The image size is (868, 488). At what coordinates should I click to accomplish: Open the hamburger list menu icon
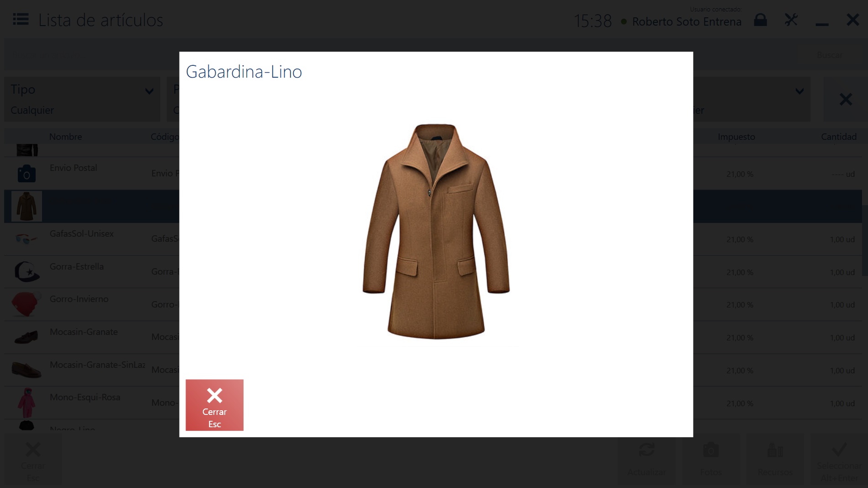(21, 20)
